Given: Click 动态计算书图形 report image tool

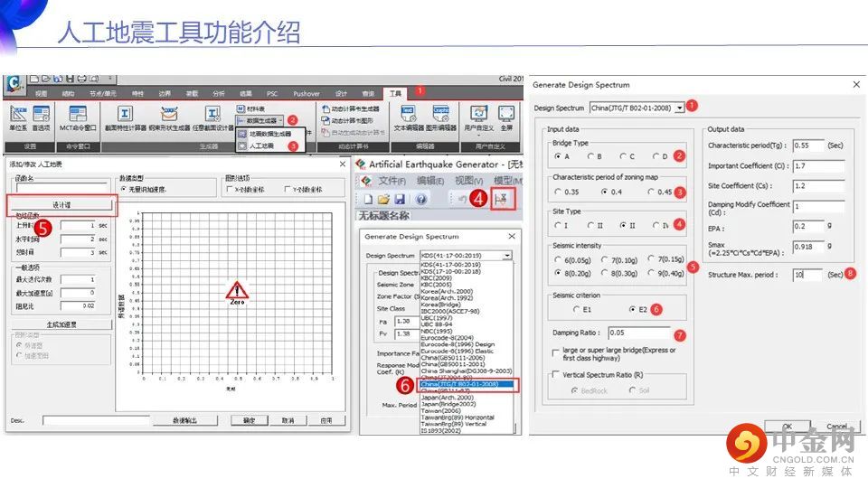Looking at the screenshot, I should [347, 120].
